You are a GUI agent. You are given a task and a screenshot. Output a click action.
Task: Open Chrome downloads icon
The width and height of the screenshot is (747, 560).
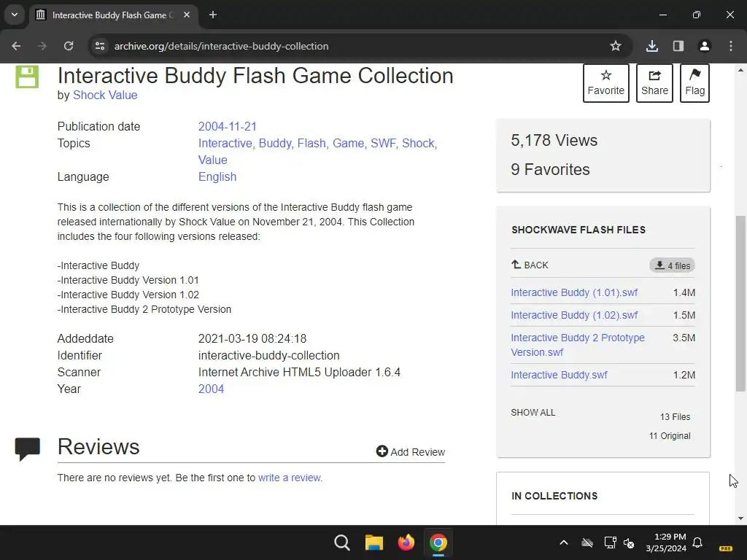tap(652, 46)
